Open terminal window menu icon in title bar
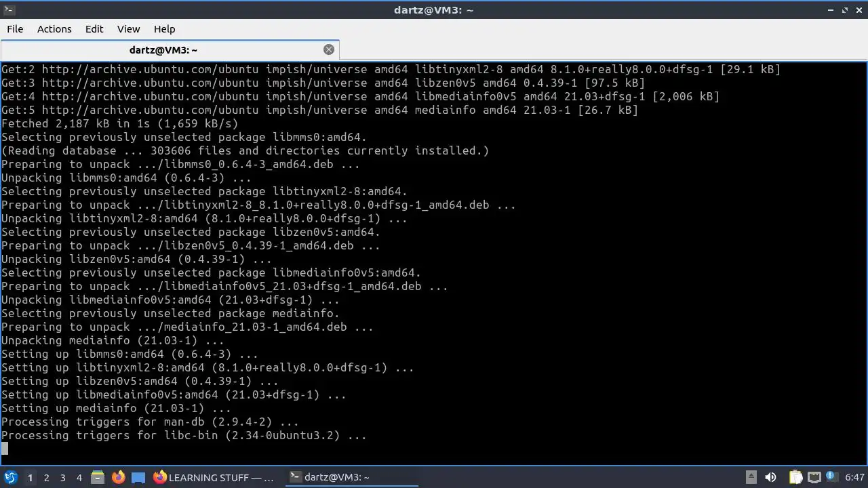Viewport: 868px width, 488px height. click(x=8, y=10)
